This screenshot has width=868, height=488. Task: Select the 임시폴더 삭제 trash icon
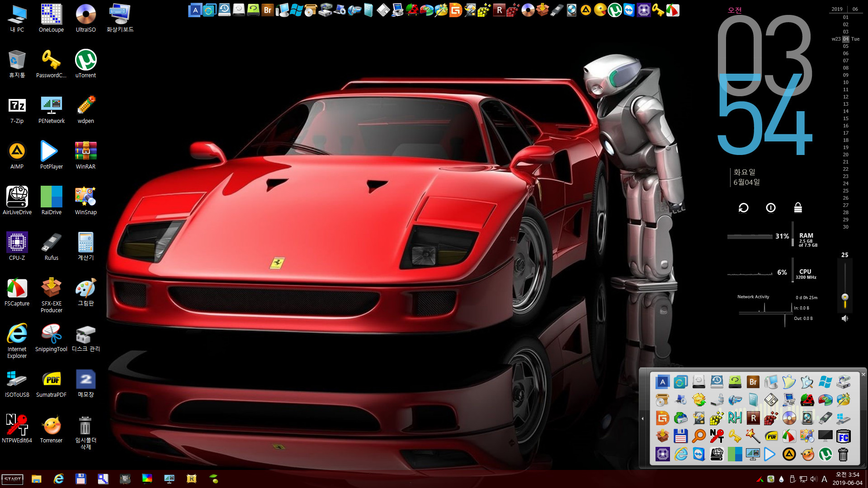coord(85,432)
